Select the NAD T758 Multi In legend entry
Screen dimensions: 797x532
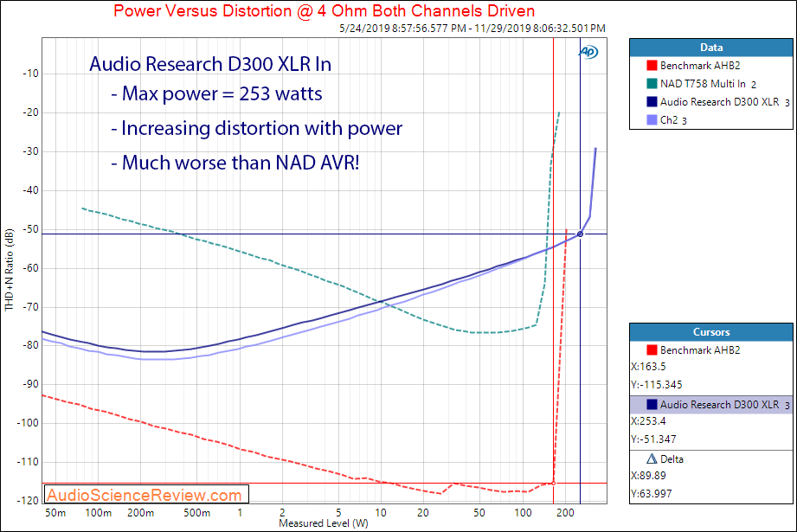click(x=708, y=84)
